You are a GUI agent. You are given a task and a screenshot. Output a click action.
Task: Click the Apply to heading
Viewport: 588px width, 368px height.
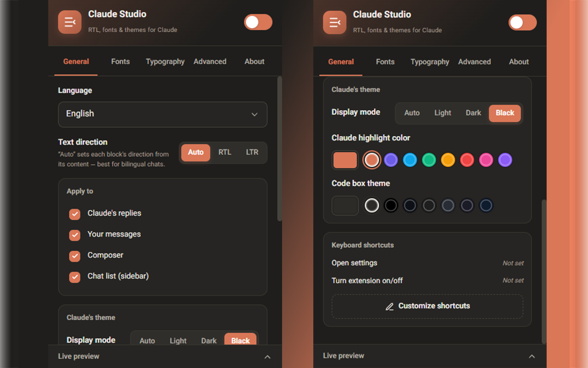[80, 191]
